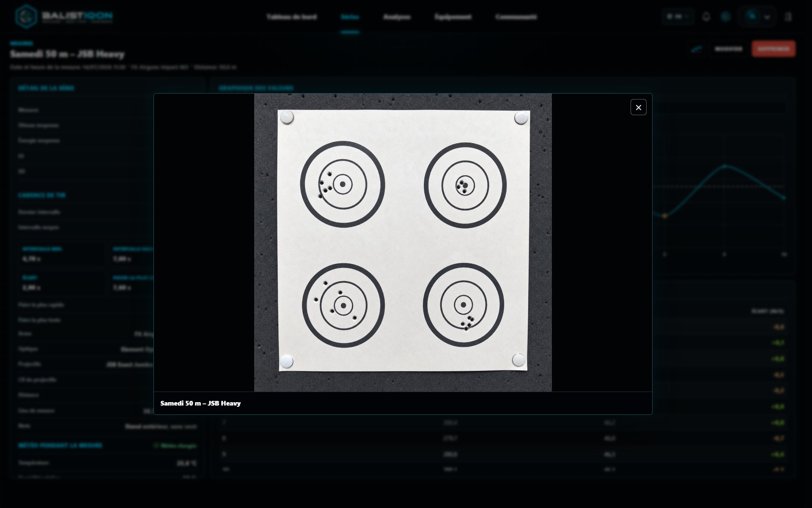The width and height of the screenshot is (812, 508).
Task: Click the user avatar icon
Action: coord(752,17)
